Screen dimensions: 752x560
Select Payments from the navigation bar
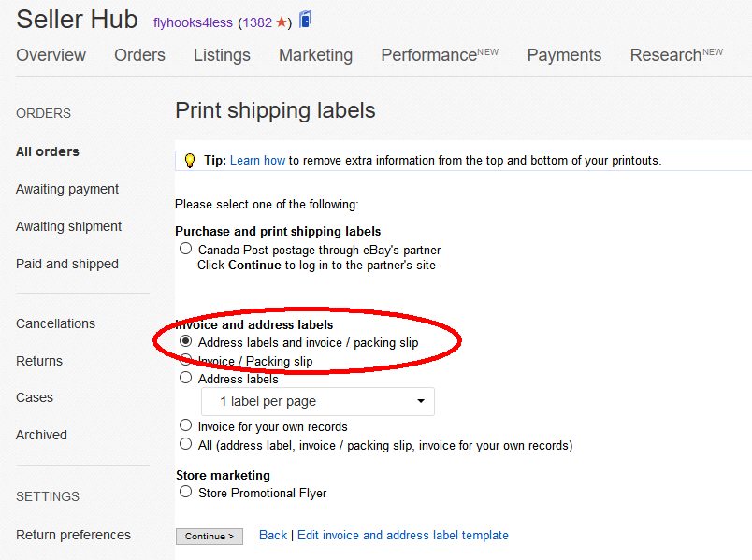[x=564, y=56]
